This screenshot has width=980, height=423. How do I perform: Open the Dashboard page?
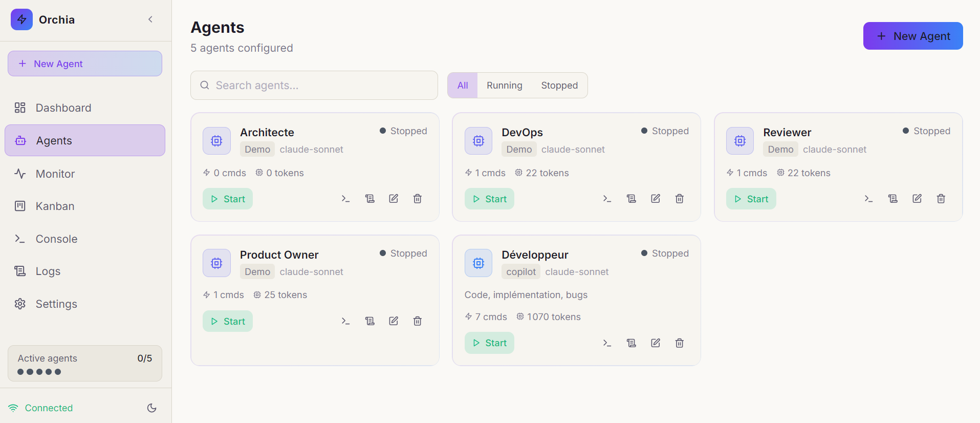pyautogui.click(x=85, y=108)
